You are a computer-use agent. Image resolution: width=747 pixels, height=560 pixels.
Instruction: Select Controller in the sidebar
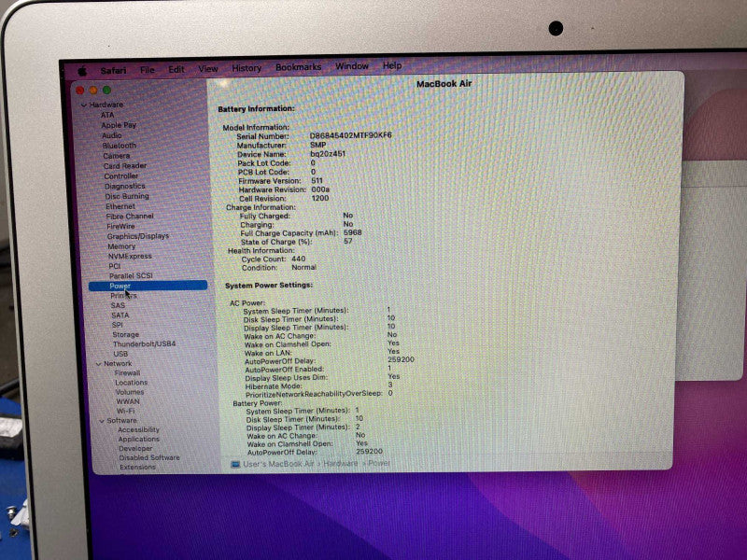click(121, 176)
